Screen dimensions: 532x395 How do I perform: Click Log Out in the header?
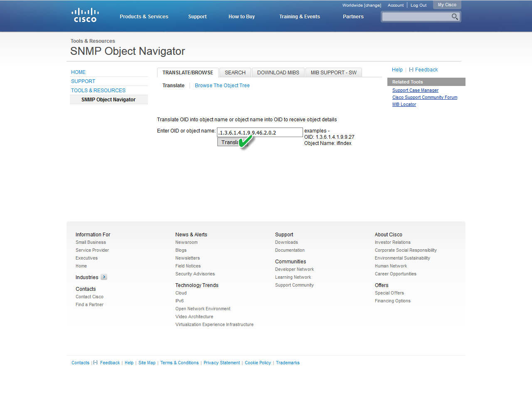coord(418,5)
